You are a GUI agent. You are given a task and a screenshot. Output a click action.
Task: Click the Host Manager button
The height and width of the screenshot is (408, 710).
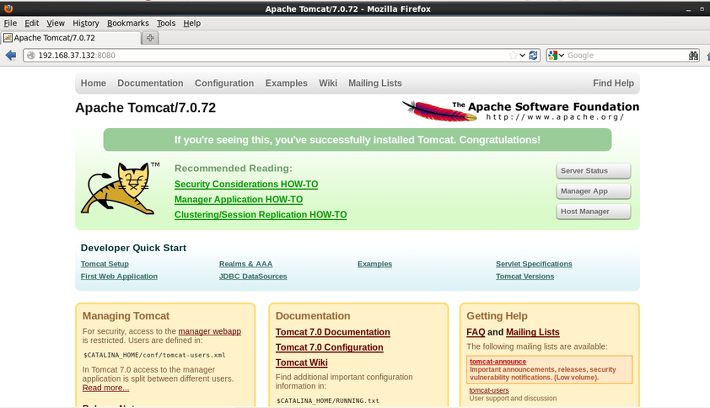pyautogui.click(x=593, y=211)
